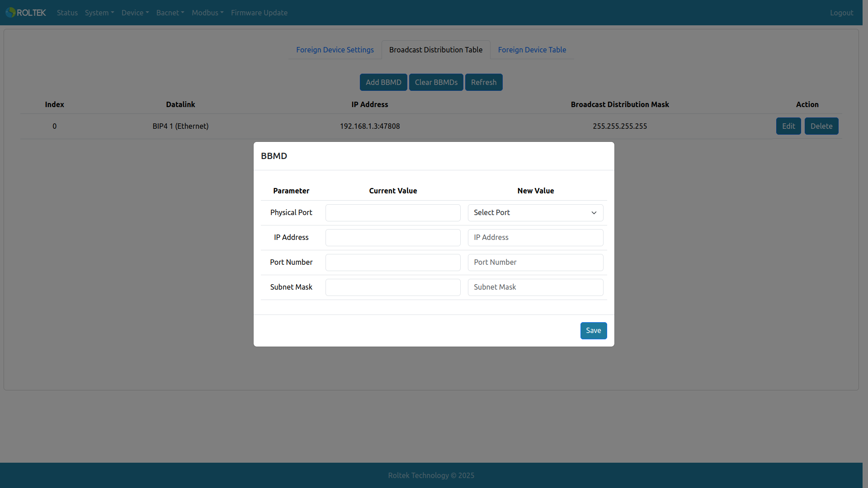The width and height of the screenshot is (868, 488).
Task: Open Firmware Update page
Action: click(x=259, y=13)
